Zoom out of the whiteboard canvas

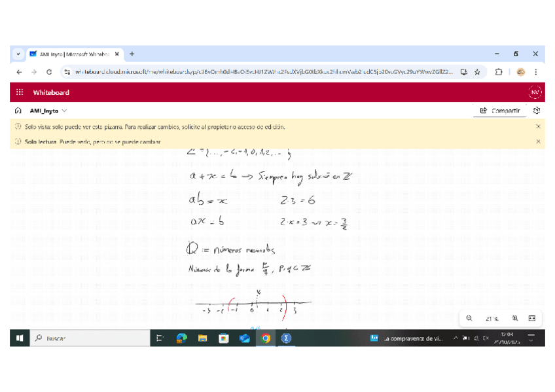469,319
